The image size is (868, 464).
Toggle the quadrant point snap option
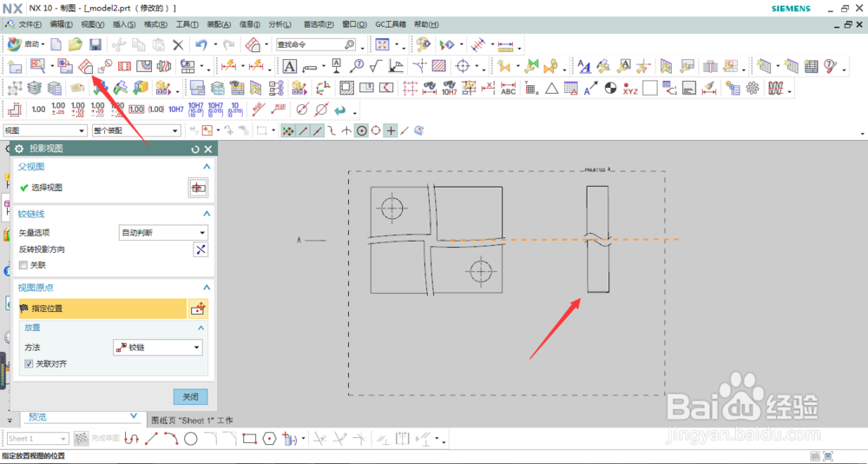coord(376,131)
